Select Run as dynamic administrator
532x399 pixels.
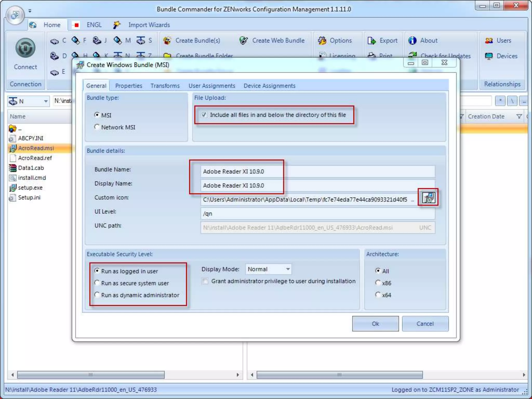97,295
